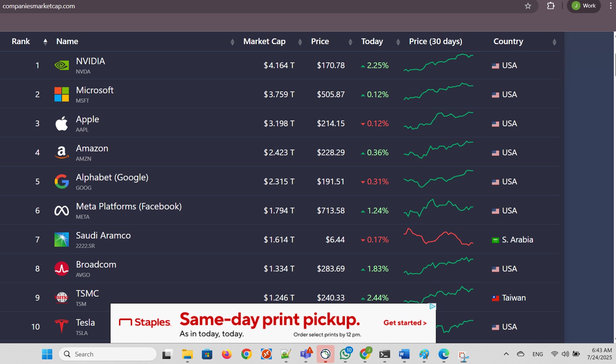616x364 pixels.
Task: Launch Firefox from the taskbar
Action: pyautogui.click(x=227, y=354)
